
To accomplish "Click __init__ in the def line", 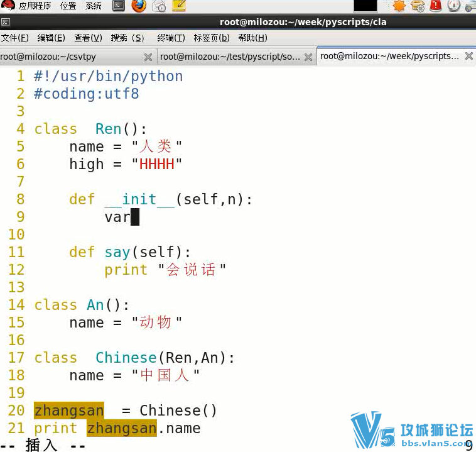I will 139,199.
